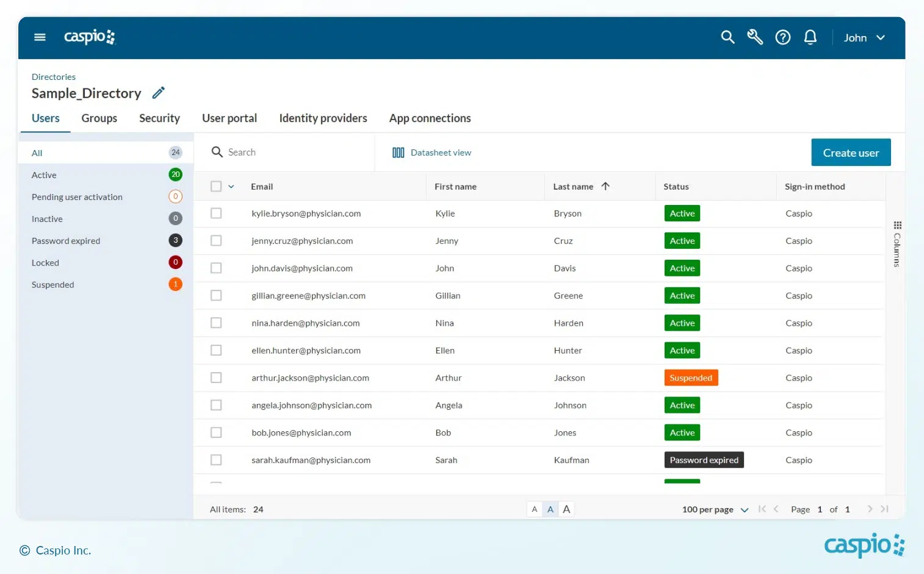Open the Columns side panel
The height and width of the screenshot is (574, 924).
click(x=897, y=244)
